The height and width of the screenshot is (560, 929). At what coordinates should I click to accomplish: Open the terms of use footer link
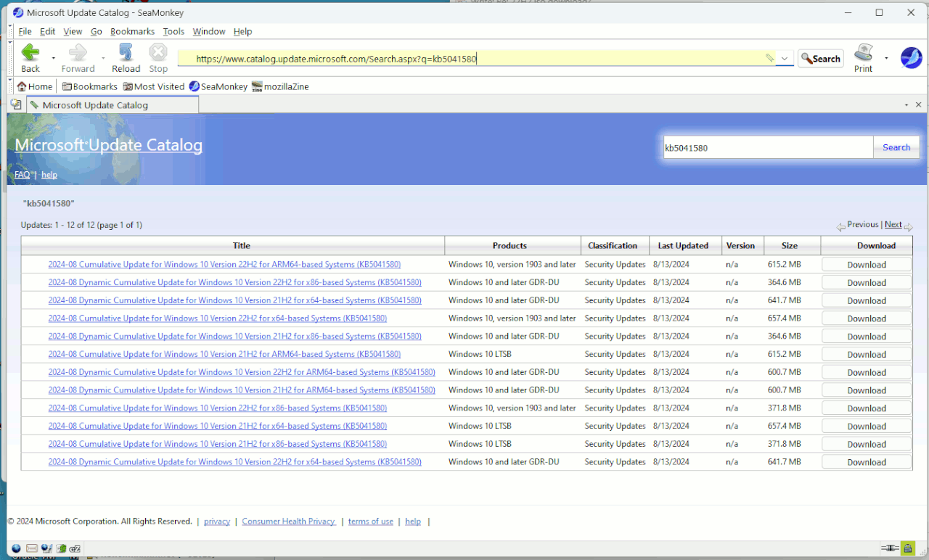pyautogui.click(x=371, y=522)
